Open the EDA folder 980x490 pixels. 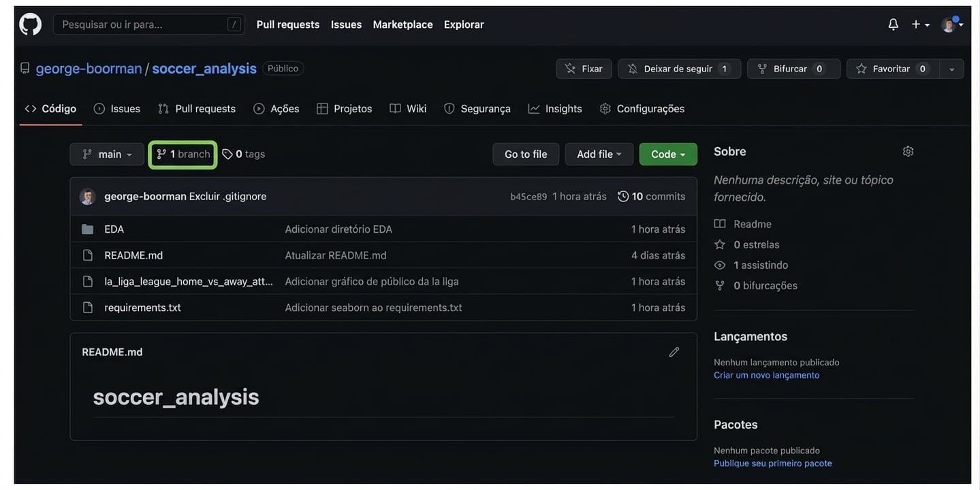coord(114,229)
